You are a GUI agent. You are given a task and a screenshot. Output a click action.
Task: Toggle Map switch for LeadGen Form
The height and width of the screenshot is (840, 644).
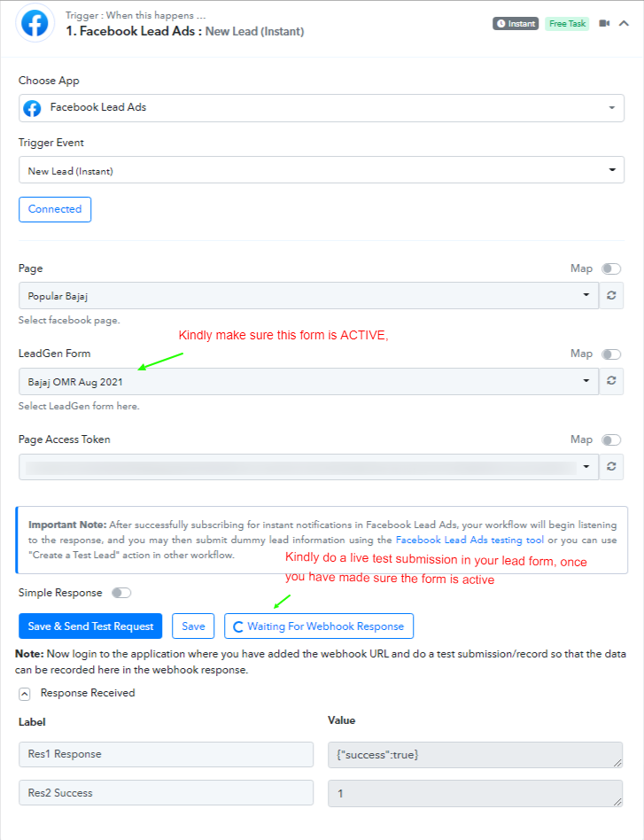[x=611, y=354]
